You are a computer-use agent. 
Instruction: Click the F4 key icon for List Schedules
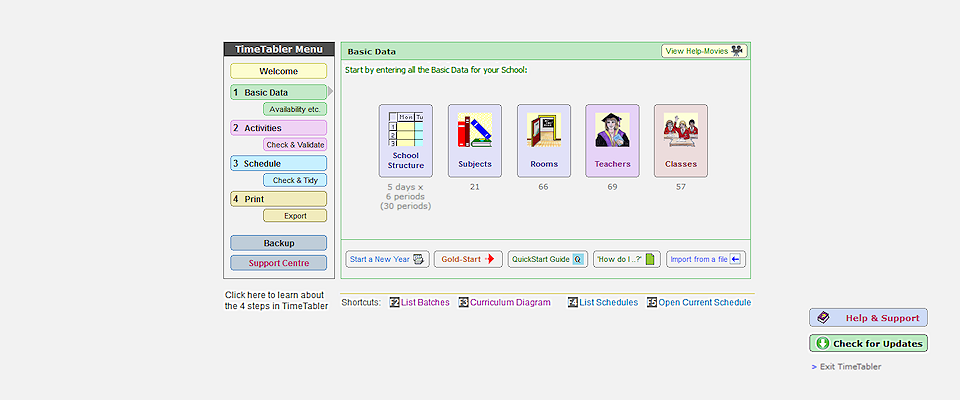tap(572, 303)
